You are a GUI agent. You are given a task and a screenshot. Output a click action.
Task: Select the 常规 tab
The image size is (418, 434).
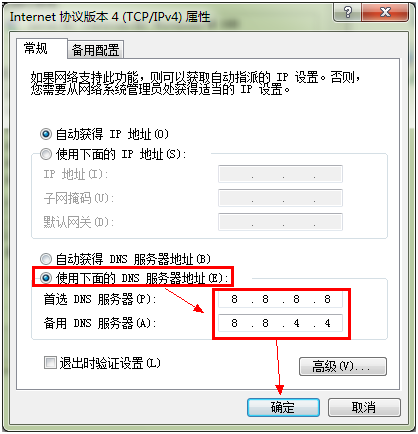point(36,48)
